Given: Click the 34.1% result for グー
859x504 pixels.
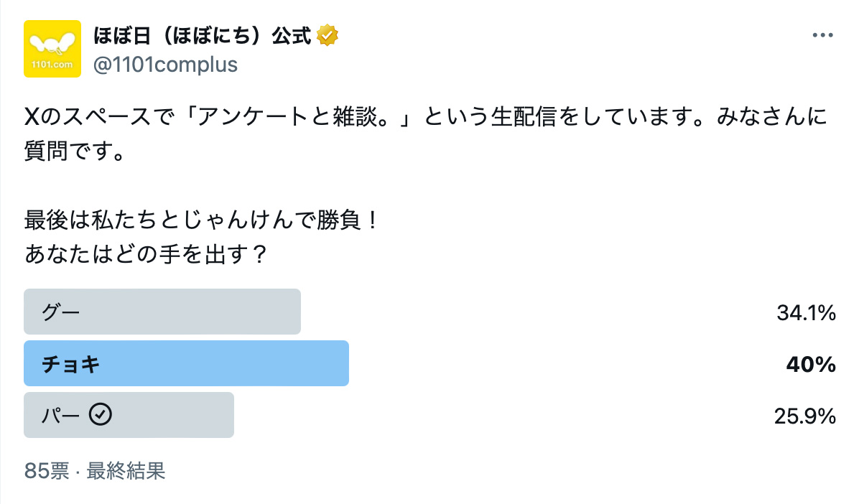Looking at the screenshot, I should tap(806, 312).
